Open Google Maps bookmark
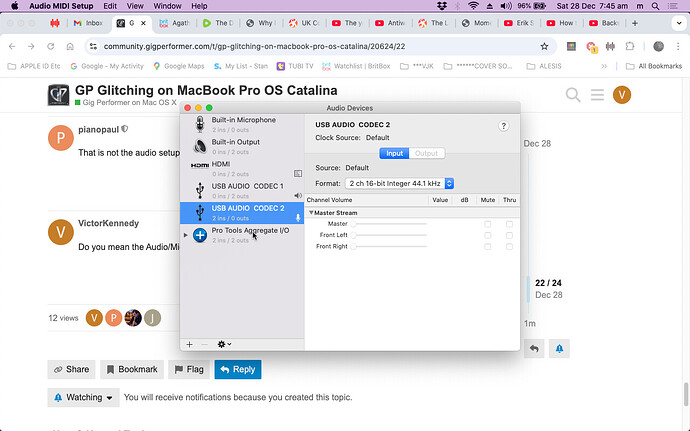Image resolution: width=690 pixels, height=431 pixels. point(179,66)
